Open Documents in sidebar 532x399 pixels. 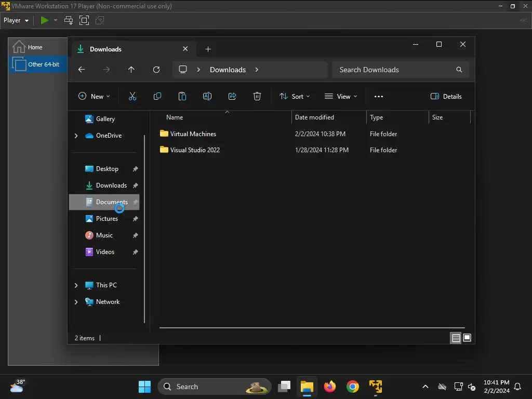coord(104,202)
